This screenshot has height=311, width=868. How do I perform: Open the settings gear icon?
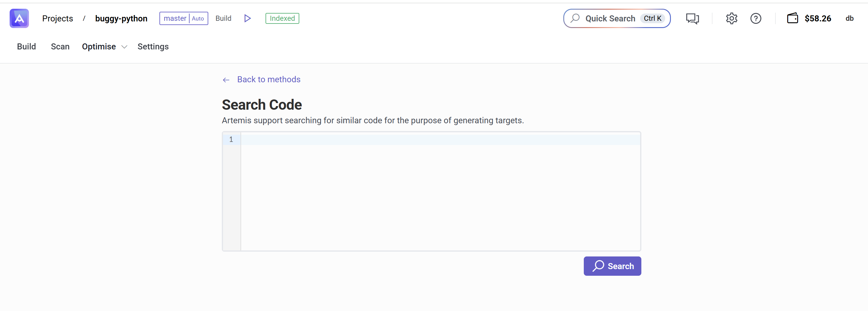point(731,18)
